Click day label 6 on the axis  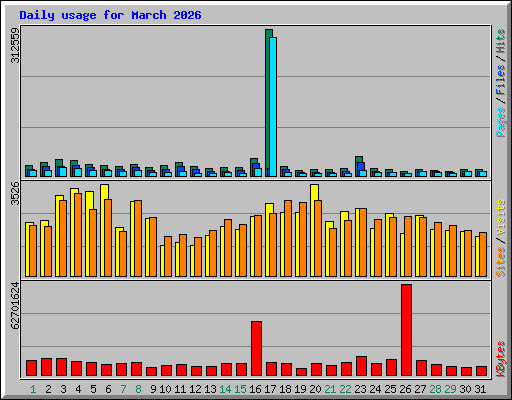coord(108,389)
